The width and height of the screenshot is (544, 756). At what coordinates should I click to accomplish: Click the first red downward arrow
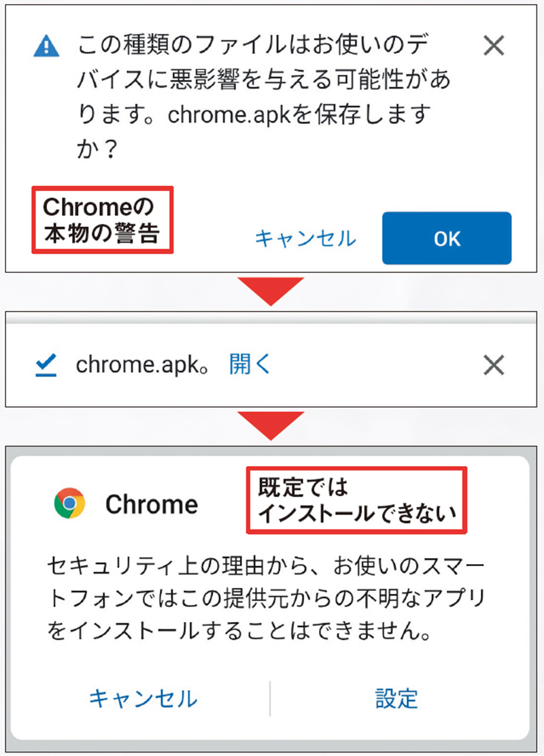click(x=272, y=289)
